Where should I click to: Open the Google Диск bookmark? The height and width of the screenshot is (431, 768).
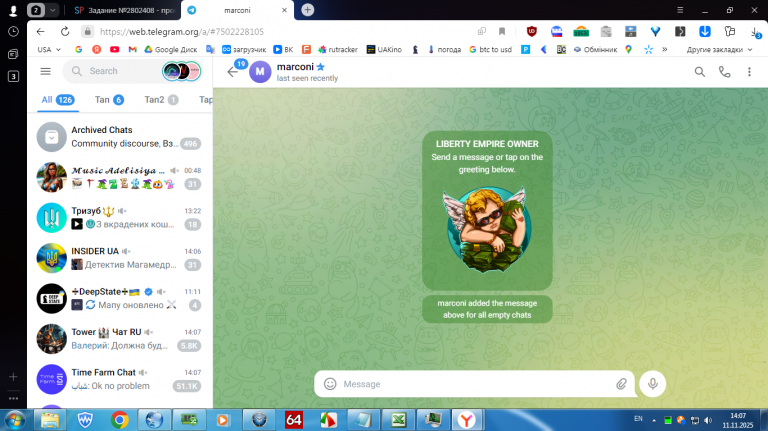[170, 49]
